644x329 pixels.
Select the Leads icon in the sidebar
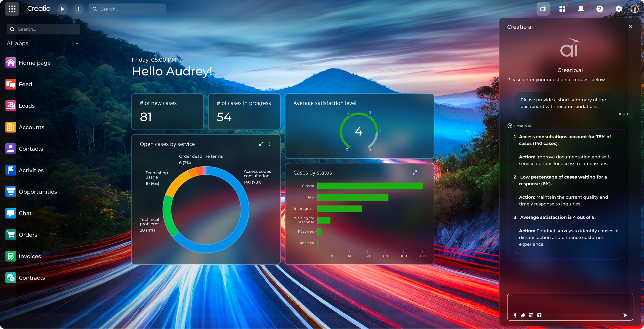(x=11, y=105)
